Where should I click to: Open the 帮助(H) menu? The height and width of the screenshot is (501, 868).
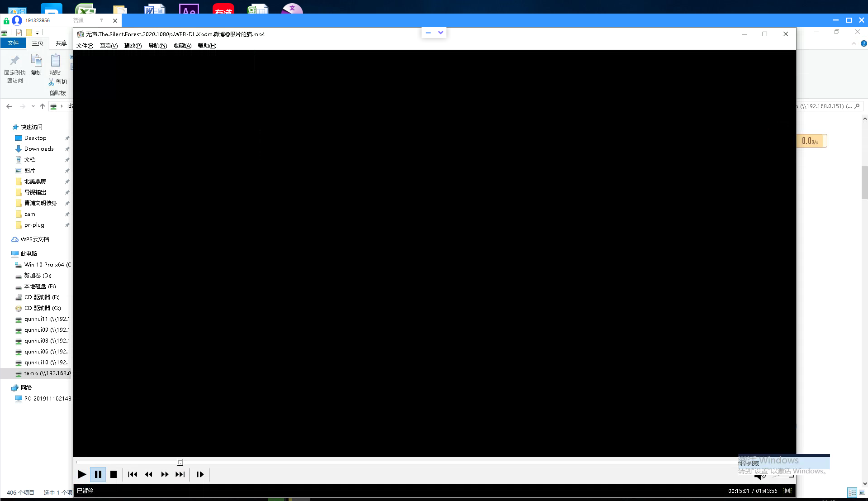coord(207,46)
